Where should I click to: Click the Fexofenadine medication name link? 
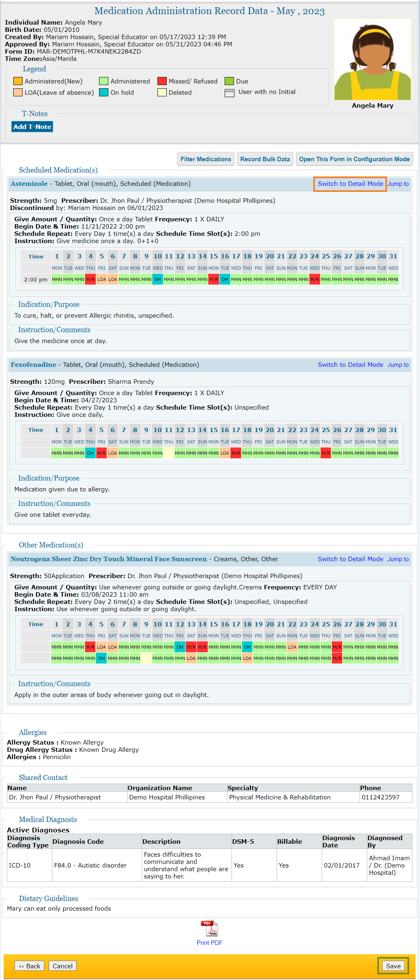point(33,365)
